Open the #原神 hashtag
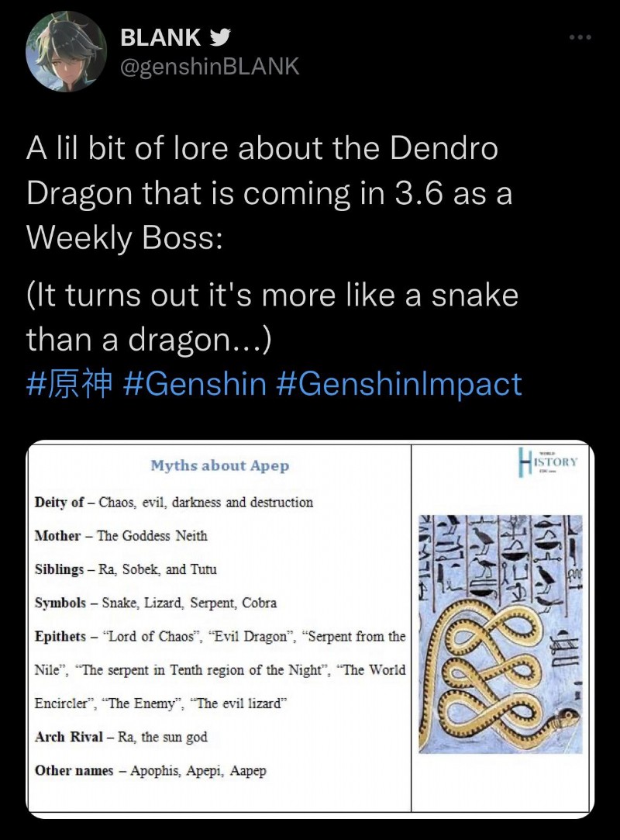This screenshot has width=620, height=840. pos(70,383)
